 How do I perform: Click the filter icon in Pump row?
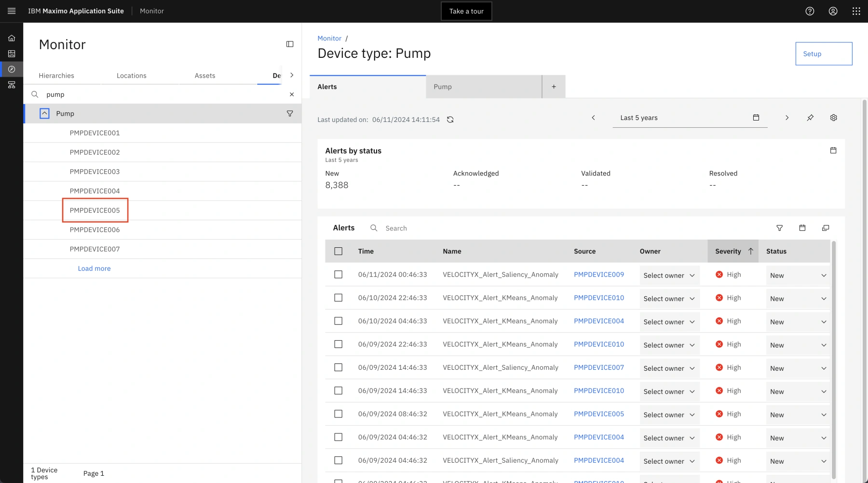pos(290,114)
